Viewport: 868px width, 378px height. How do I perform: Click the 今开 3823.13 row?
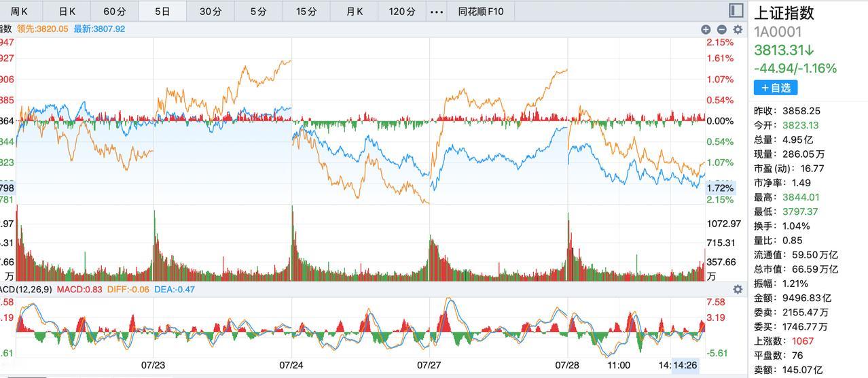786,125
